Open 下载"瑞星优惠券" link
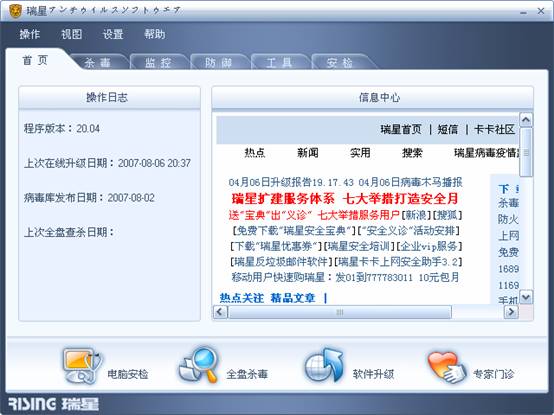The height and width of the screenshot is (415, 554). [x=276, y=246]
